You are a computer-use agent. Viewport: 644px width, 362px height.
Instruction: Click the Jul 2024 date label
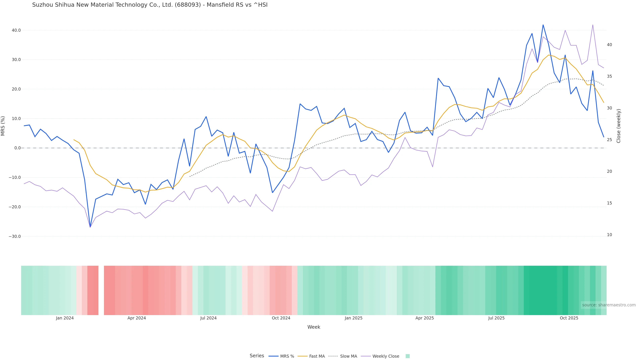208,318
